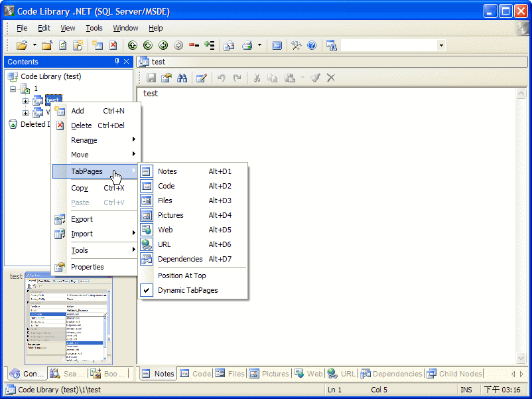Screen dimensions: 532x399
Task: Click the X delete icon in editor toolbar
Action: coord(331,78)
